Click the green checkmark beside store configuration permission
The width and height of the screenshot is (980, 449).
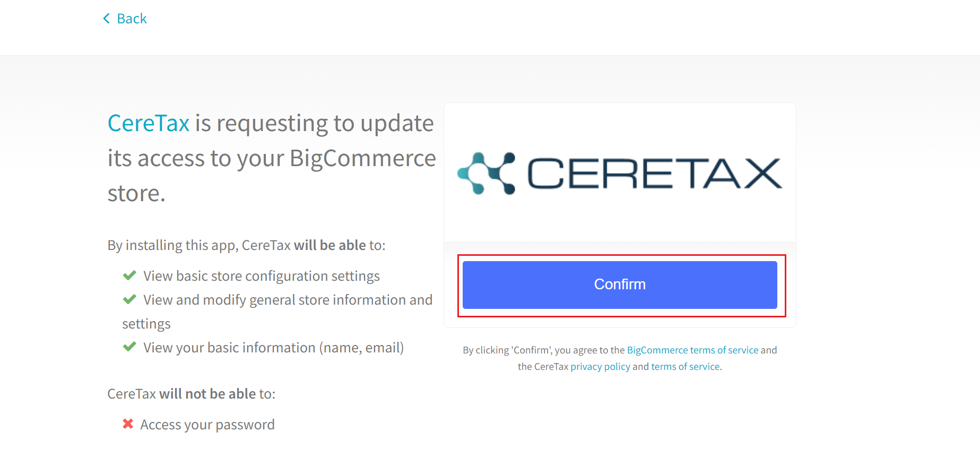point(129,275)
